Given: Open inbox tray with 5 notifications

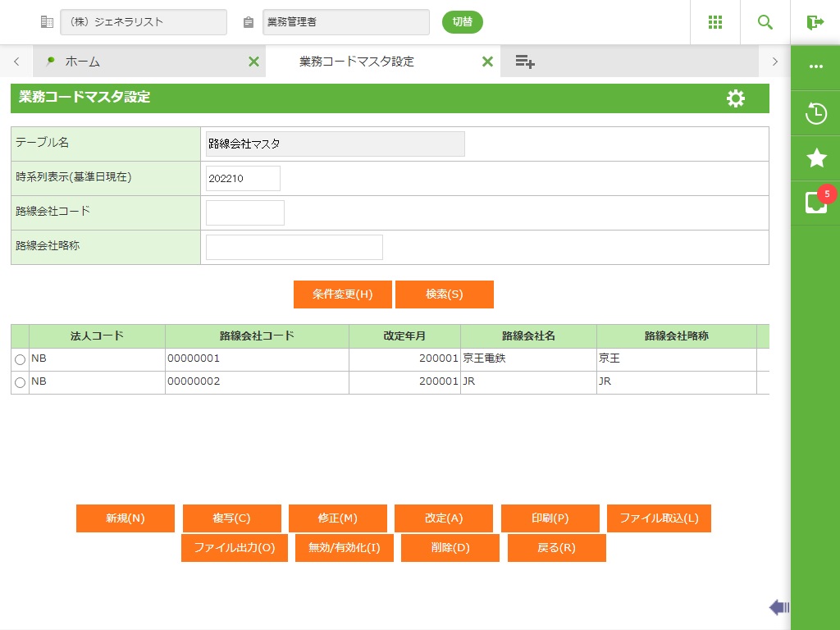Looking at the screenshot, I should pyautogui.click(x=815, y=203).
